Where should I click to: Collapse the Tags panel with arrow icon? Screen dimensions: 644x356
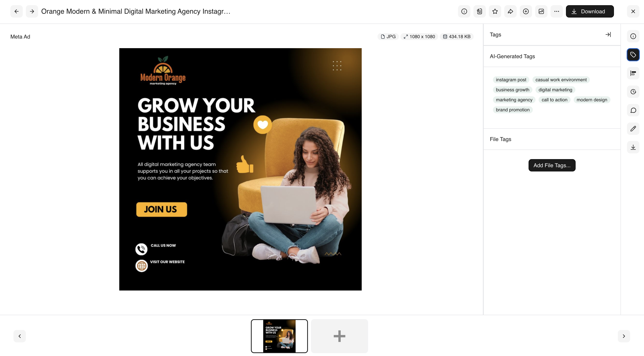(608, 34)
